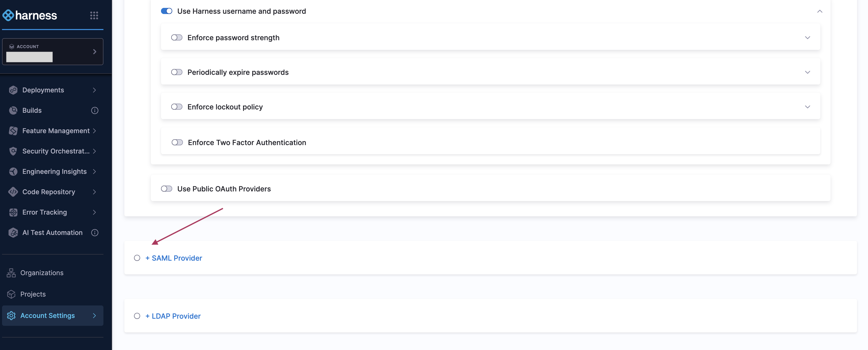Click the Builds info icon
This screenshot has width=868, height=350.
click(95, 110)
